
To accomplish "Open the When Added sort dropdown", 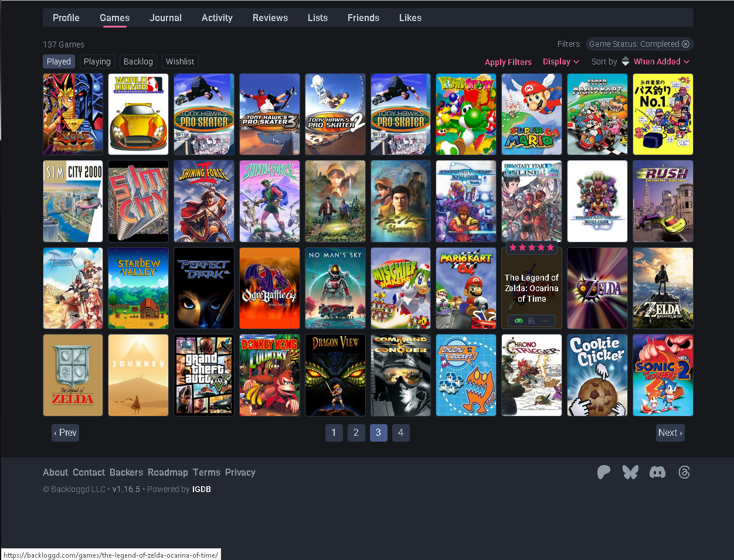I will point(661,62).
